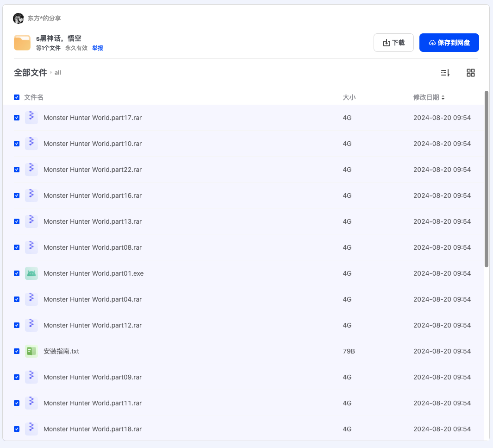Uncheck the part08.rar checkbox

pos(17,247)
